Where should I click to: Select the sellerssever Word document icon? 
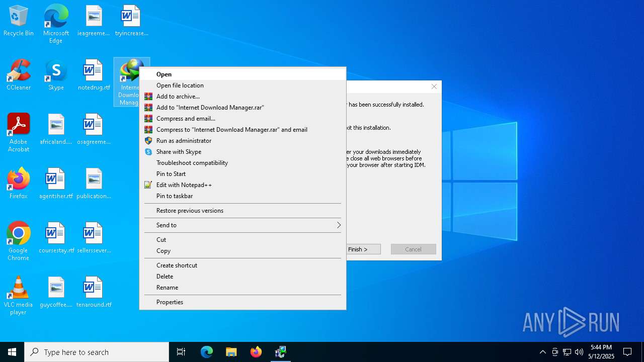(94, 238)
